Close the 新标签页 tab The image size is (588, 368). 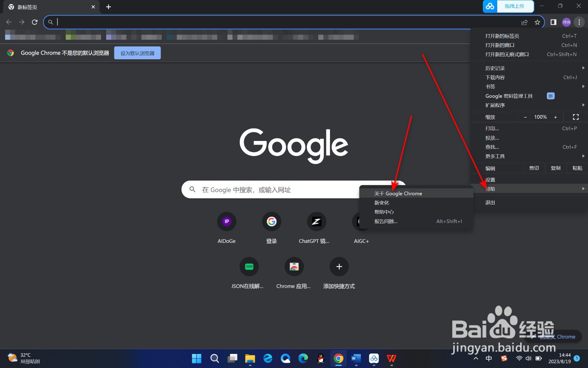point(93,7)
